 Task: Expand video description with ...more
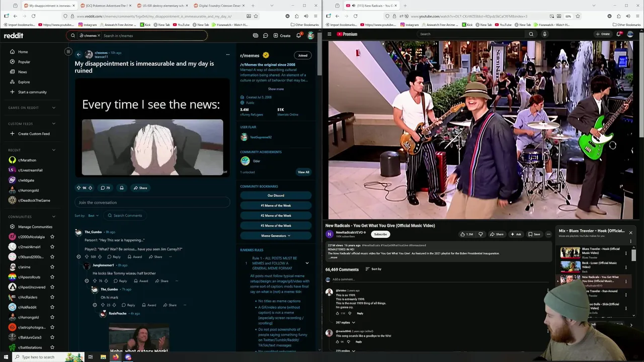coord(334,257)
